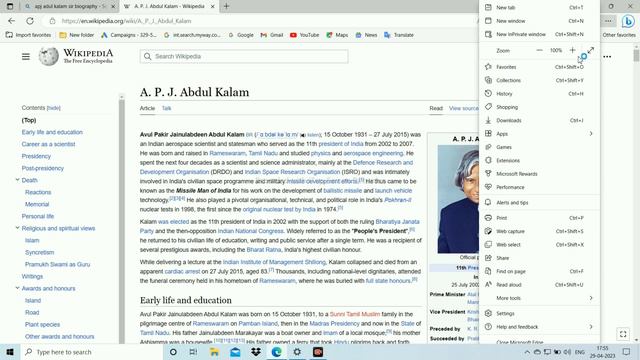Expand Help and feedback submenu arrow
This screenshot has height=360, width=640.
pyautogui.click(x=591, y=327)
